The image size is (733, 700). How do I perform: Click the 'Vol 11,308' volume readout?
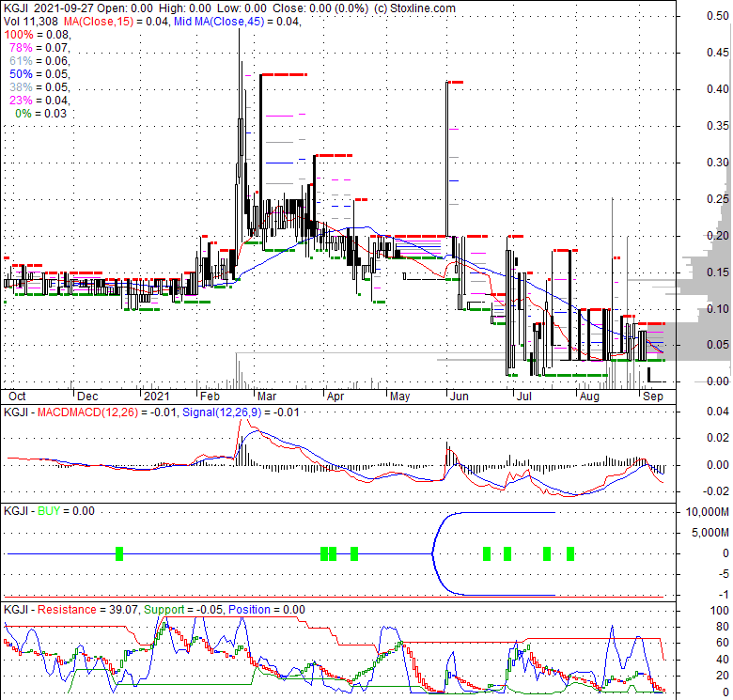coord(31,22)
